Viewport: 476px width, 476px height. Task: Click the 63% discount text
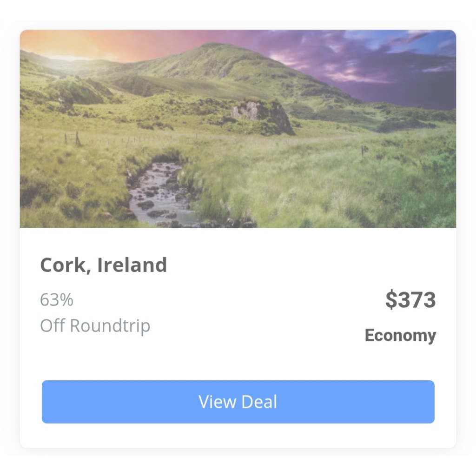(x=57, y=300)
